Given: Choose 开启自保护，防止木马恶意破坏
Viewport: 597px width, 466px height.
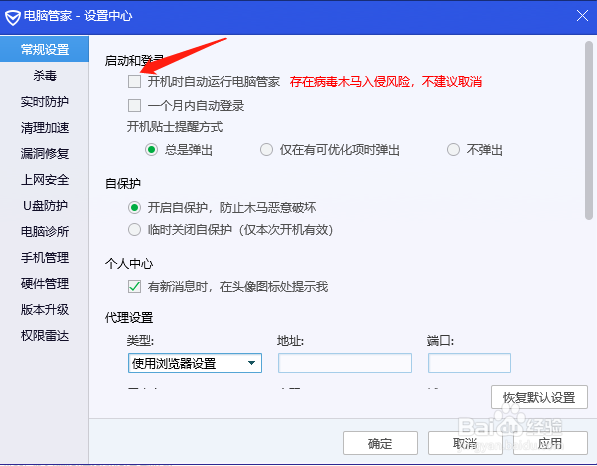Looking at the screenshot, I should click(134, 207).
